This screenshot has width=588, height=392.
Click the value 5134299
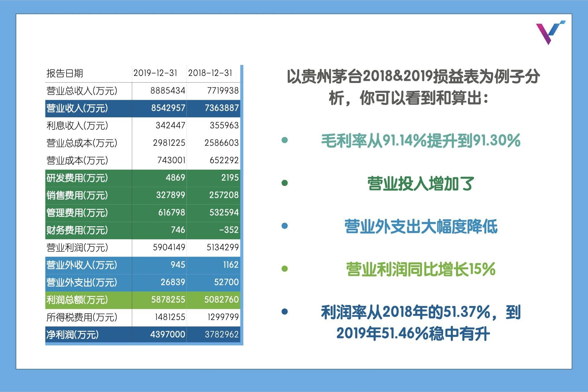[223, 247]
